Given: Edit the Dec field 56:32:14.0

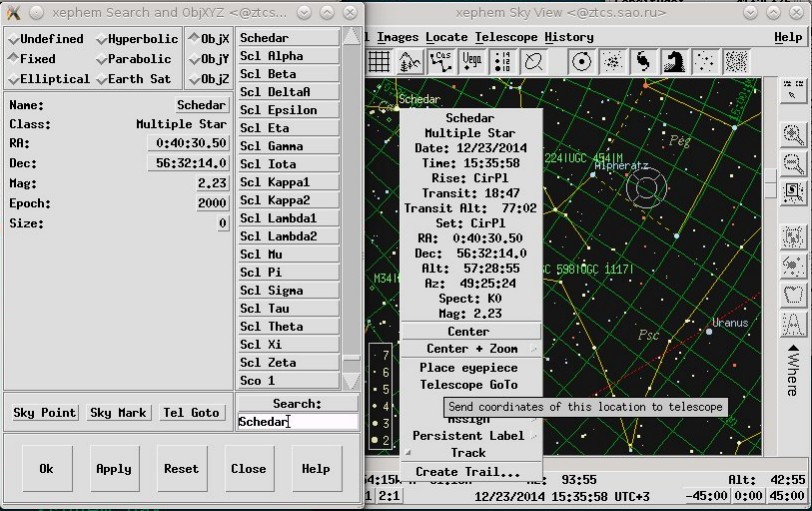Looking at the screenshot, I should point(188,164).
